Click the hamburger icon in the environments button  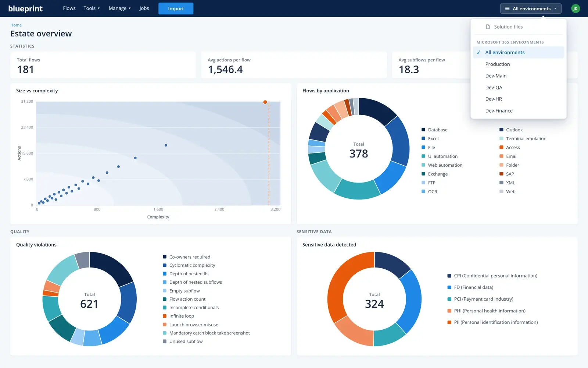click(507, 8)
